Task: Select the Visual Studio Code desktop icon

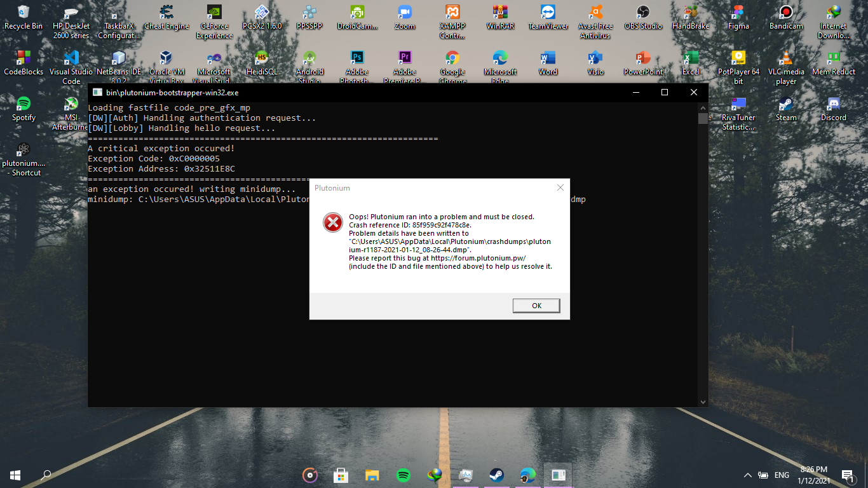Action: pyautogui.click(x=71, y=67)
